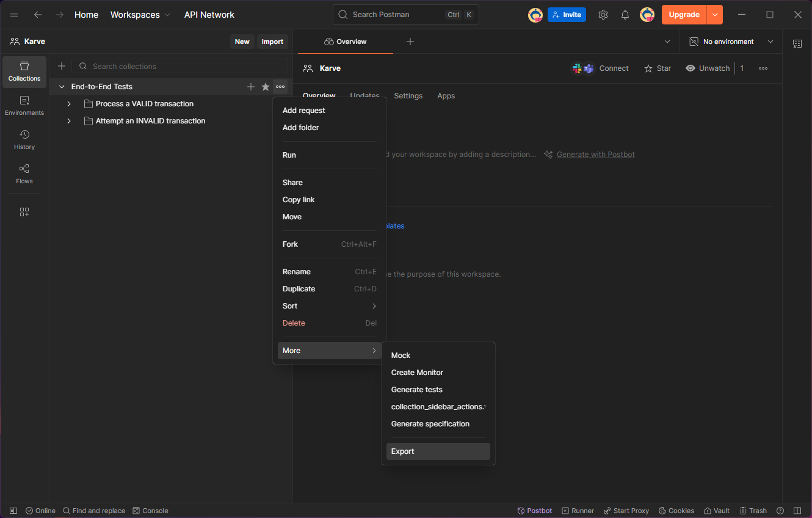Go forward with the right arrow
This screenshot has width=812, height=518.
(60, 15)
